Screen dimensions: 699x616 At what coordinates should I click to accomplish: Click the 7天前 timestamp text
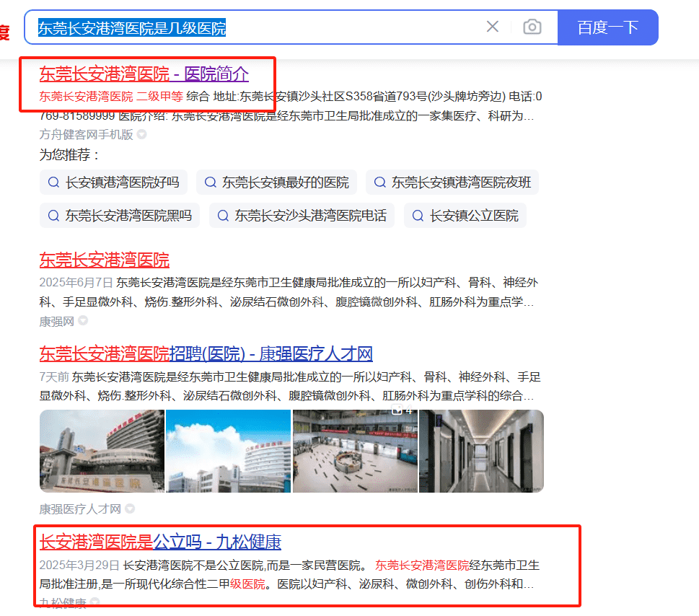pos(54,377)
